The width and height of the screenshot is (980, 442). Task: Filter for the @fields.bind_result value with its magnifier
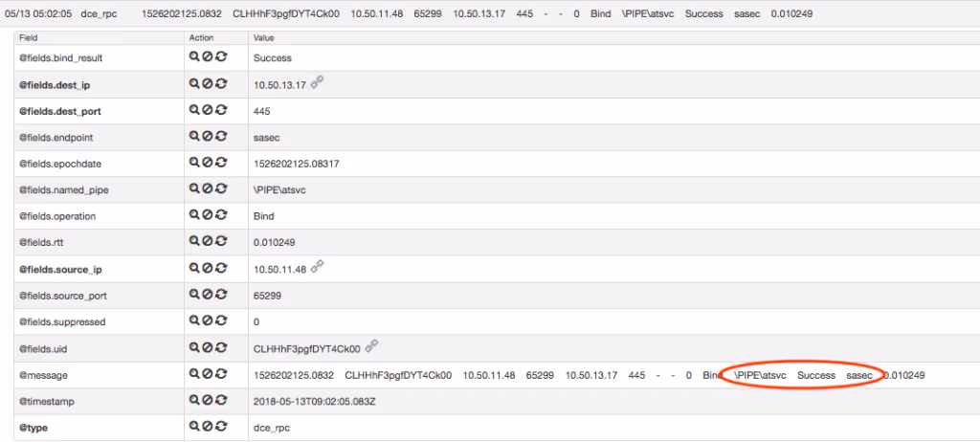coord(194,56)
